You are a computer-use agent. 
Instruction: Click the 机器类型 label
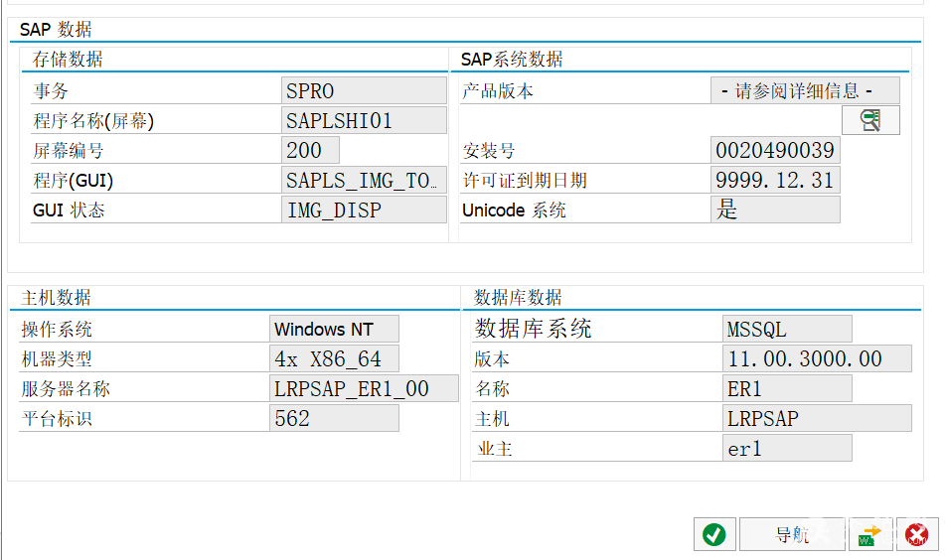tap(57, 358)
